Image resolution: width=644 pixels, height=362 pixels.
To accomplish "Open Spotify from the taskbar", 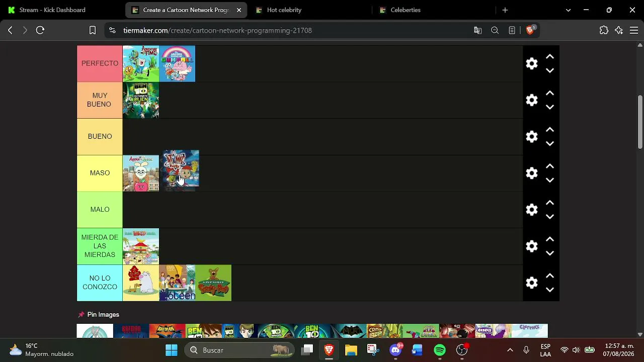I will [440, 350].
